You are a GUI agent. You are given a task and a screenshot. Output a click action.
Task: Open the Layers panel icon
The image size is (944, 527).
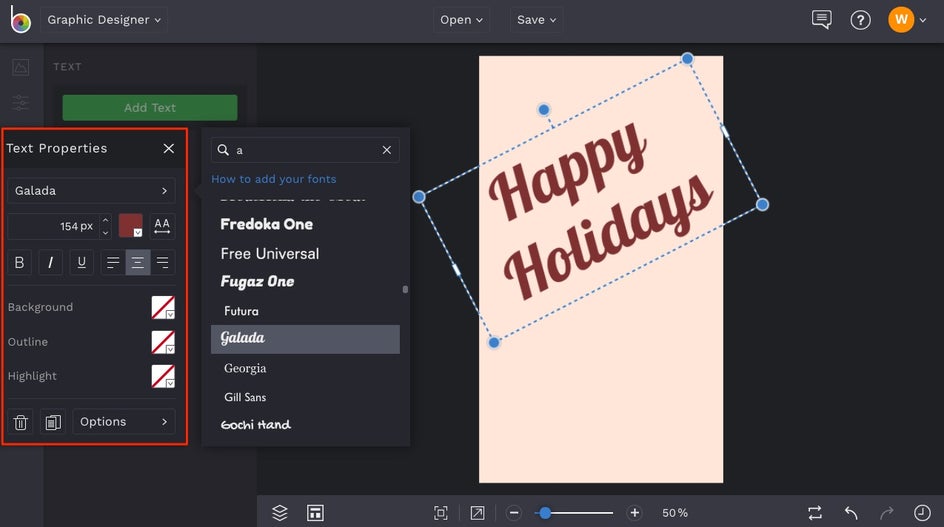click(x=280, y=513)
